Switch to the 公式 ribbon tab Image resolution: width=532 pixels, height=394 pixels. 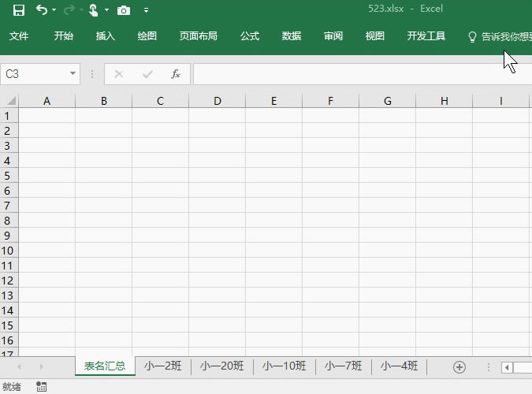tap(250, 36)
